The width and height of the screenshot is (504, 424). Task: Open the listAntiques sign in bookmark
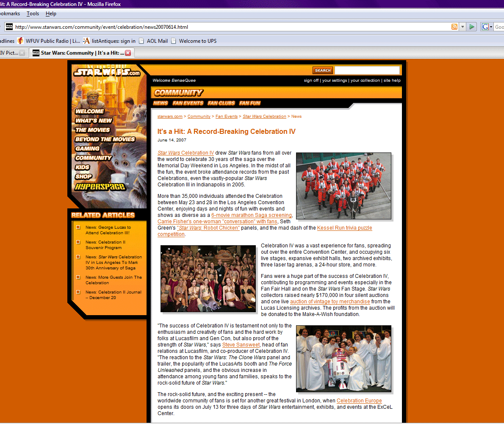pos(109,41)
